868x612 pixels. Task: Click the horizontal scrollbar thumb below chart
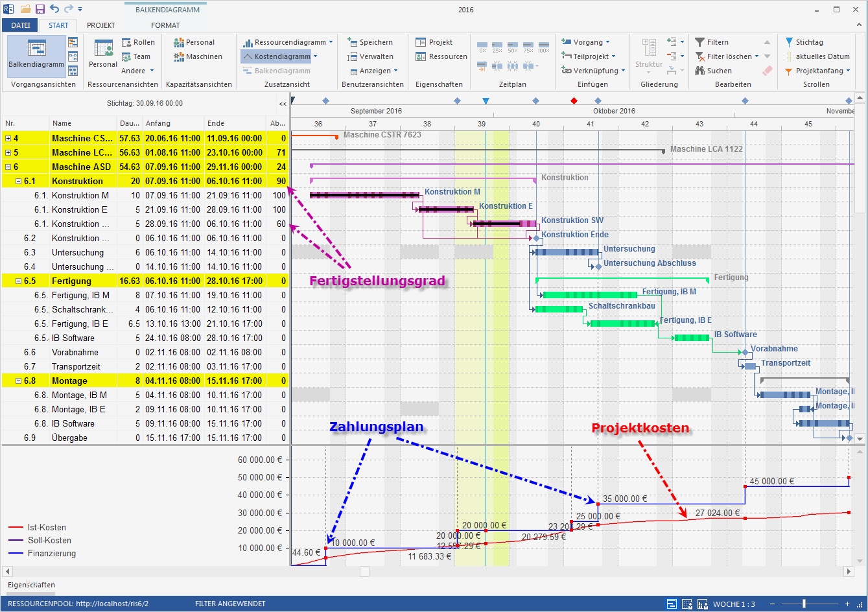[x=364, y=571]
